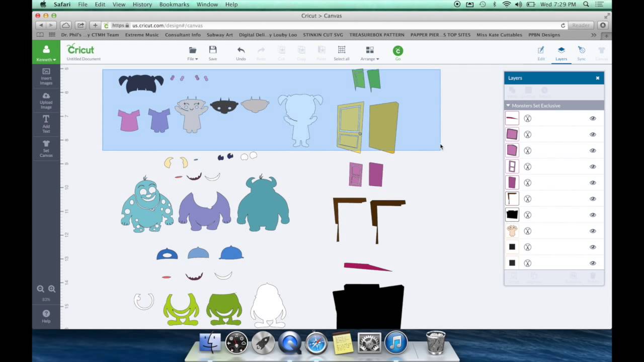The height and width of the screenshot is (362, 644).
Task: Open the Extreme Music bookmark
Action: 142,35
